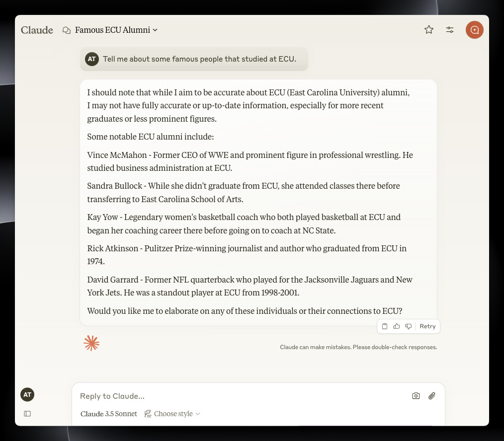The image size is (504, 441).
Task: Click the 'Would you like me to elaborate' line
Action: [x=245, y=311]
